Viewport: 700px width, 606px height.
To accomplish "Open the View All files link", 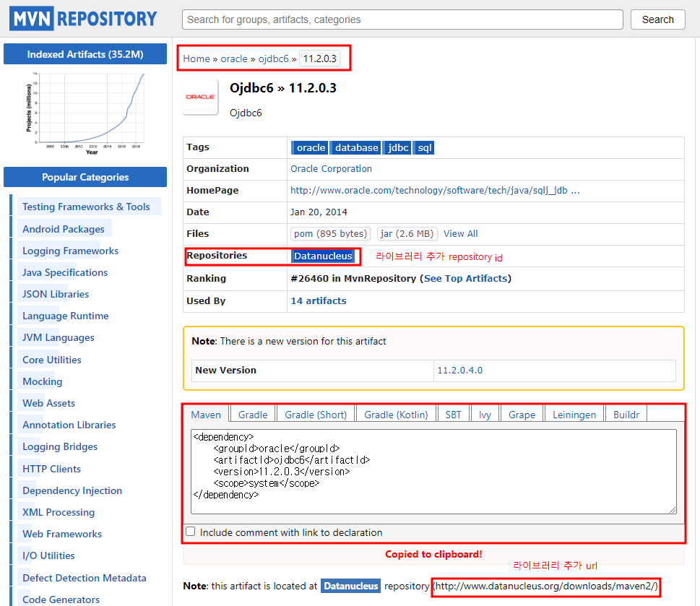I will coord(460,234).
